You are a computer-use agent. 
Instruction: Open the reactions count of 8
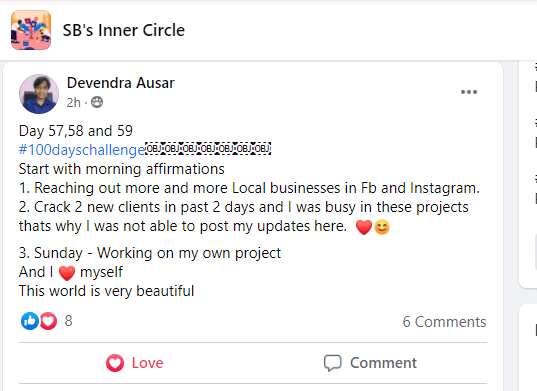(x=68, y=321)
